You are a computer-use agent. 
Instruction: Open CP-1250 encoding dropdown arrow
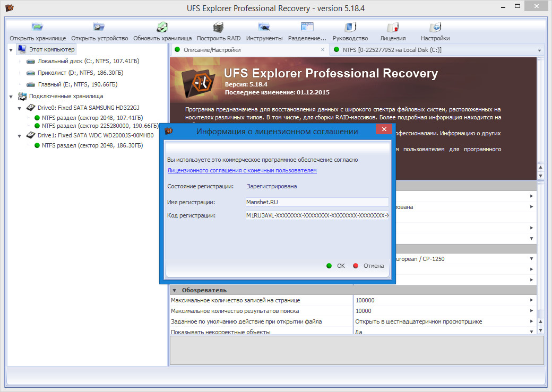click(532, 259)
